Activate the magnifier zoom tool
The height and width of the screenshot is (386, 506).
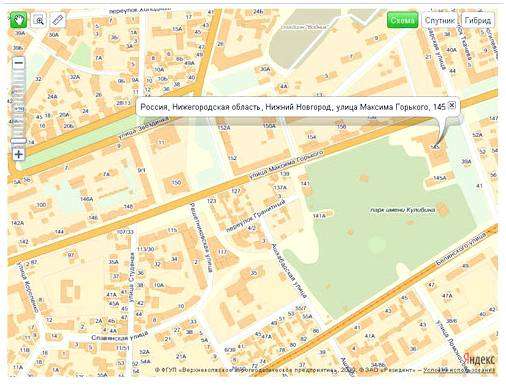coord(39,21)
